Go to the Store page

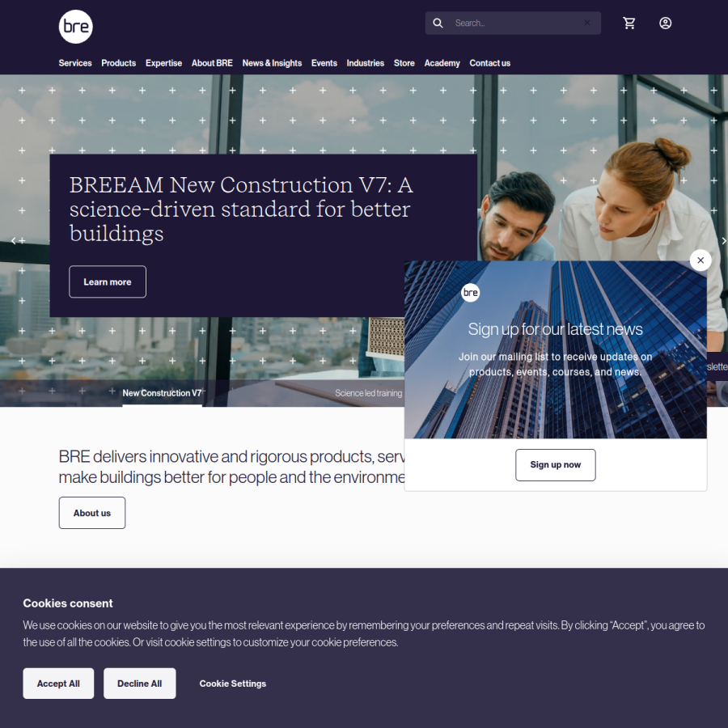[x=404, y=63]
